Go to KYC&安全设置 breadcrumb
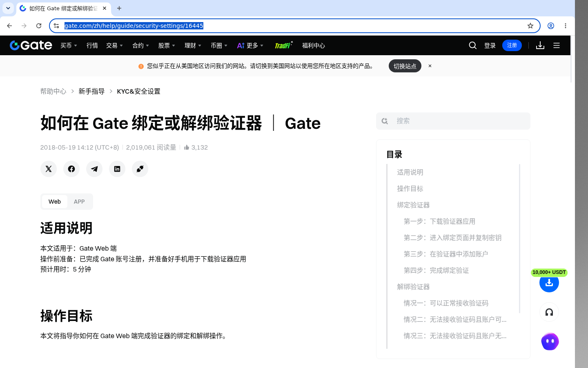588x368 pixels. 138,91
